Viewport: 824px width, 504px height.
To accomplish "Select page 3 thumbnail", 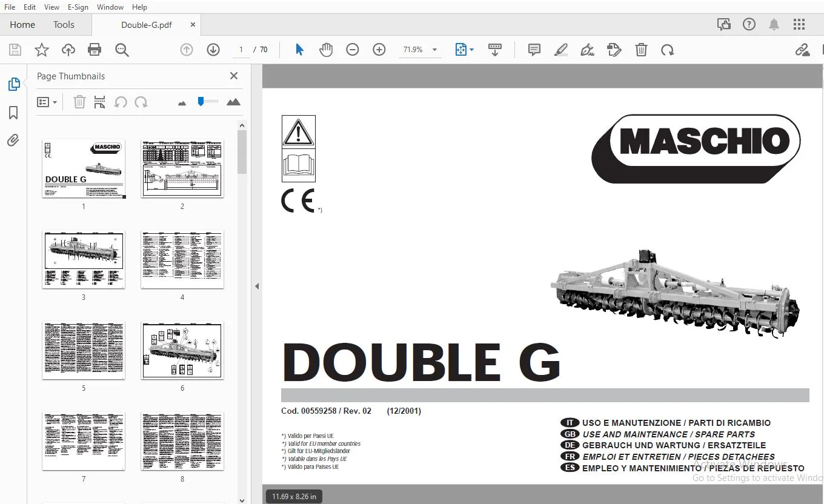I will [x=84, y=259].
